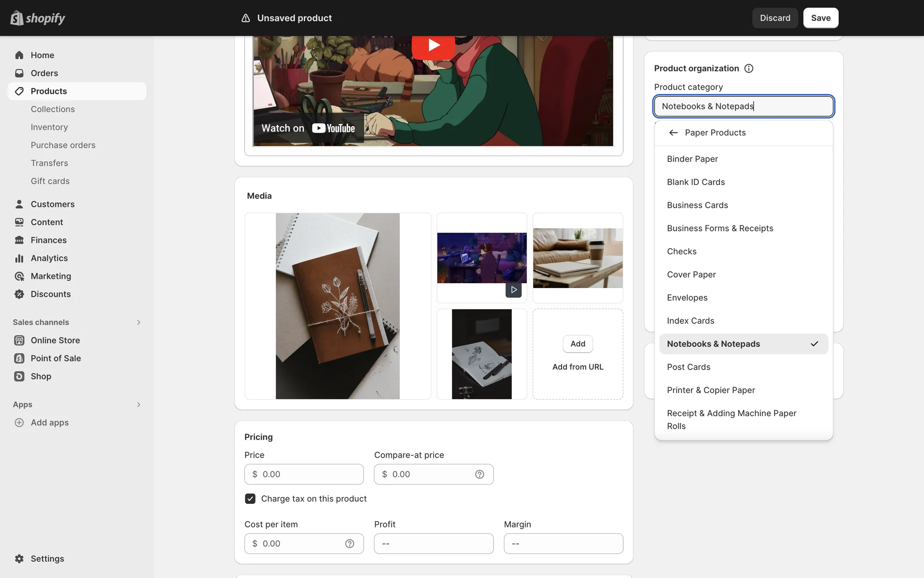This screenshot has height=578, width=924.
Task: Select the coffee cup notebook thumbnail
Action: (x=577, y=258)
